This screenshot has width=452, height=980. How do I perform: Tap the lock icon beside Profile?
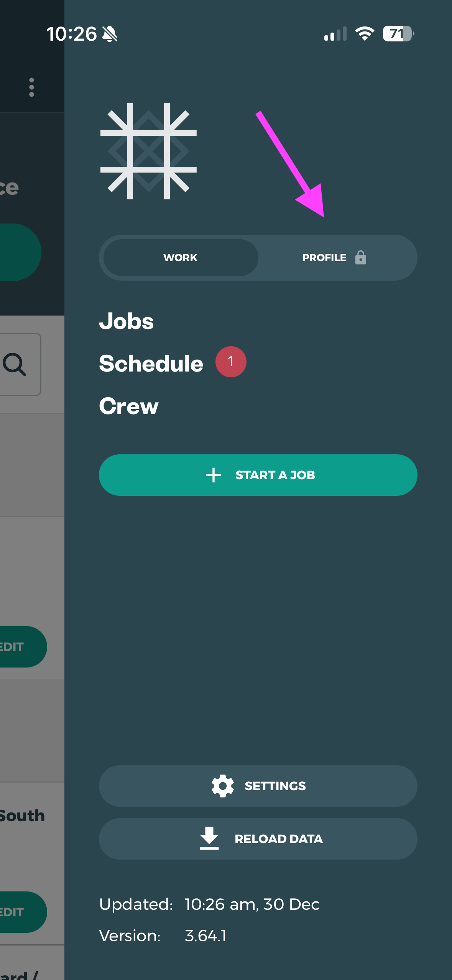[360, 258]
